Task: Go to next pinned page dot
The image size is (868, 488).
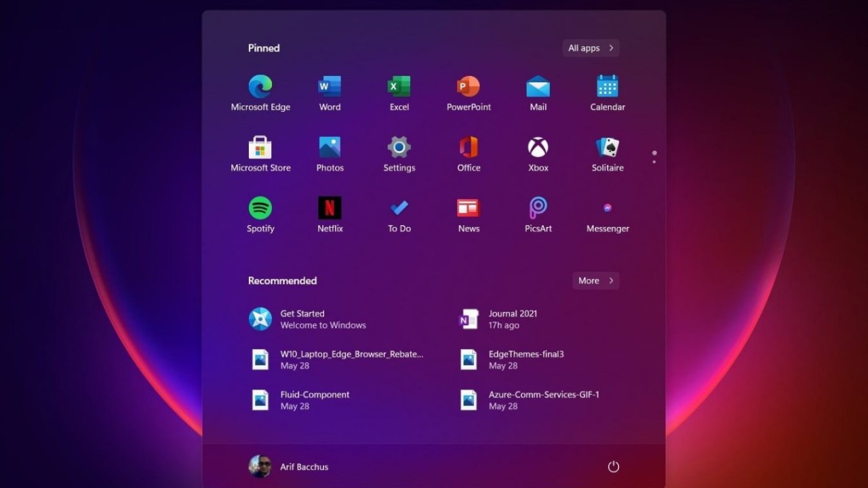Action: pos(654,162)
